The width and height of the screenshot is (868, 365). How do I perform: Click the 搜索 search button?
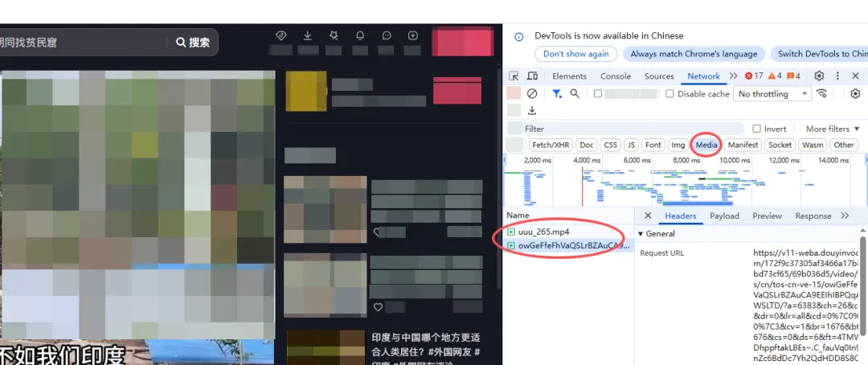[x=193, y=42]
